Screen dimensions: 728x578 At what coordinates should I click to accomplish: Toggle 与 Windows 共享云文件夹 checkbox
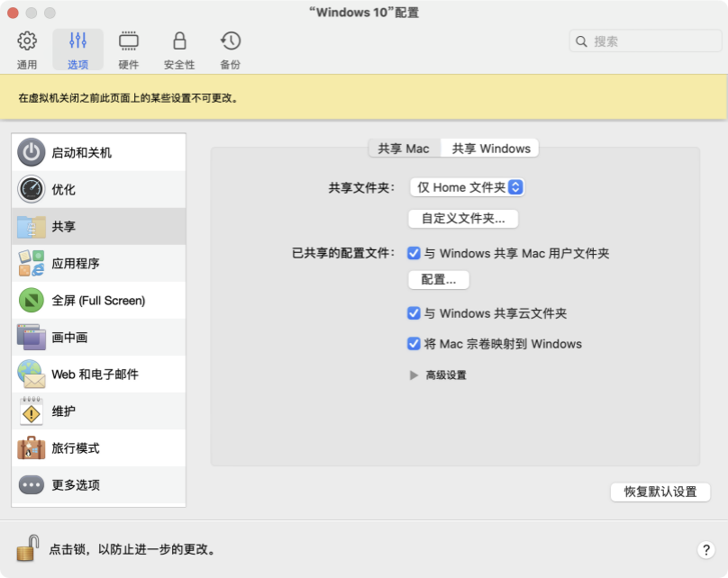click(x=414, y=313)
